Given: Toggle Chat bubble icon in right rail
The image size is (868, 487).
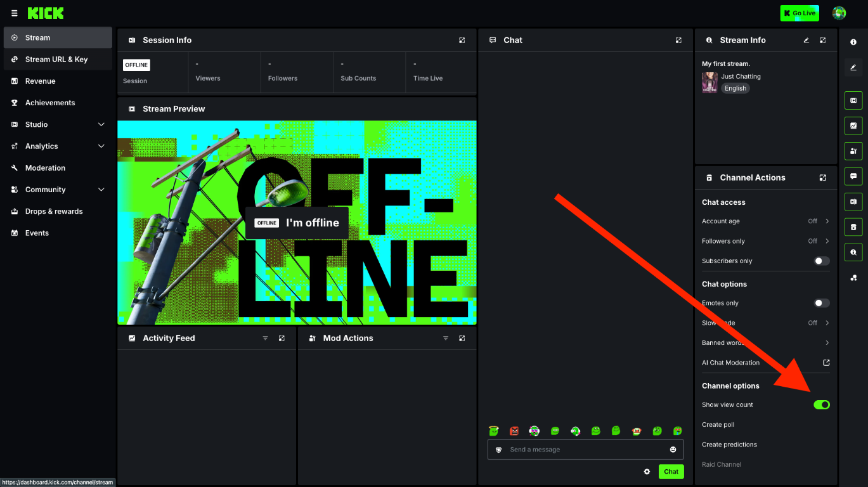Looking at the screenshot, I should [853, 176].
